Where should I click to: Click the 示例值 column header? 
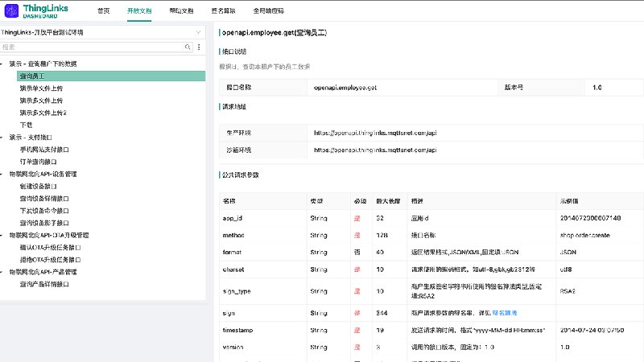tap(569, 200)
